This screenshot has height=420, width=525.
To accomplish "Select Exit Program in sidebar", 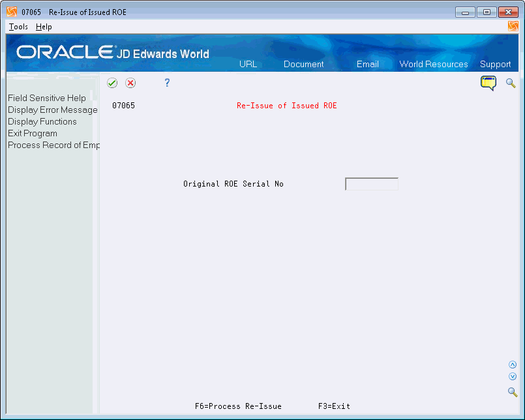I will (33, 133).
